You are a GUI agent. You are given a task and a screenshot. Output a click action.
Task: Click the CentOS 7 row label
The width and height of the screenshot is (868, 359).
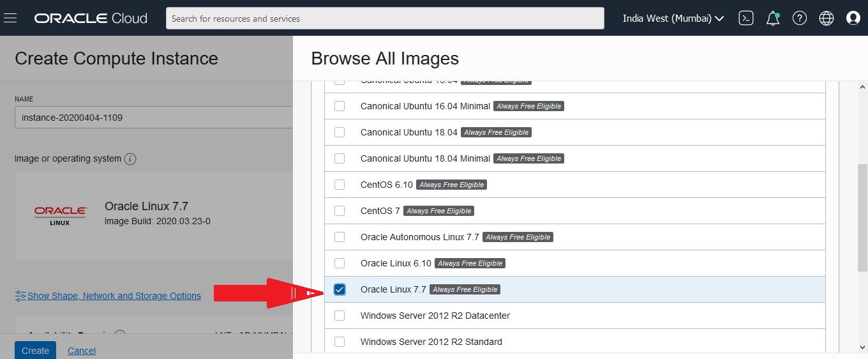click(380, 211)
